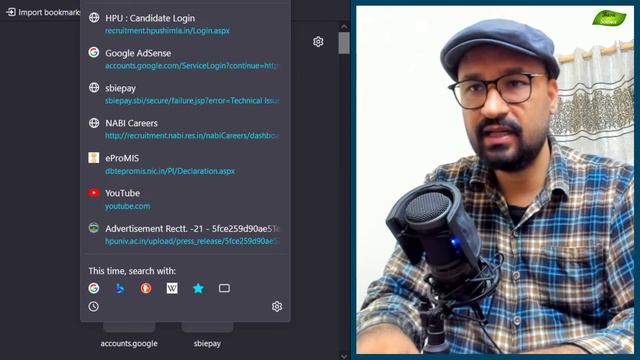Search with Bing engine icon
640x360 pixels.
pyautogui.click(x=120, y=288)
